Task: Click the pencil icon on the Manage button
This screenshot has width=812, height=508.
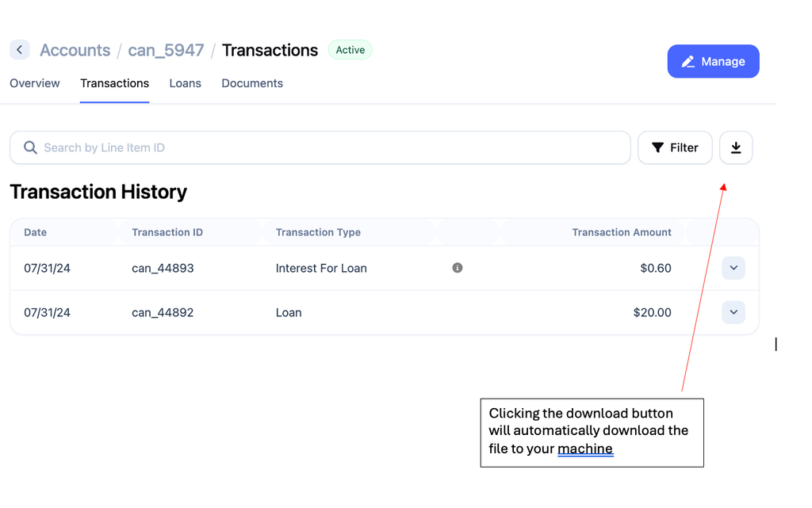Action: coord(688,61)
